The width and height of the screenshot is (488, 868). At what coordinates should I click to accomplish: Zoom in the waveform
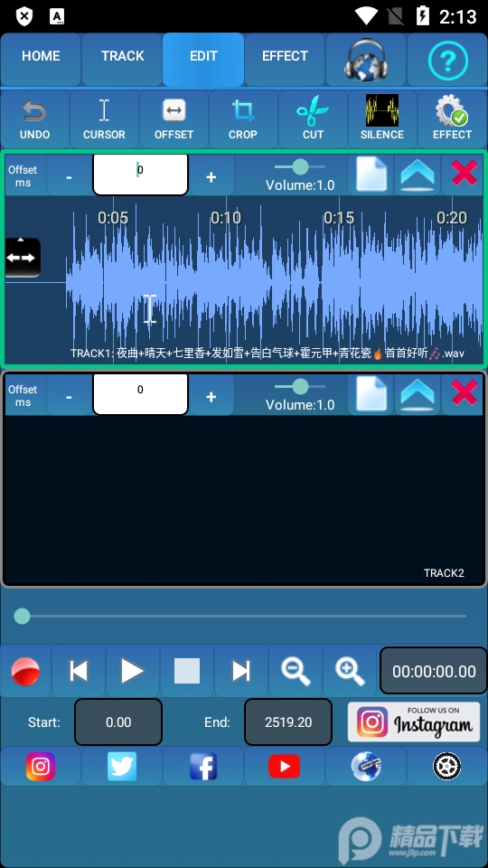[x=350, y=671]
